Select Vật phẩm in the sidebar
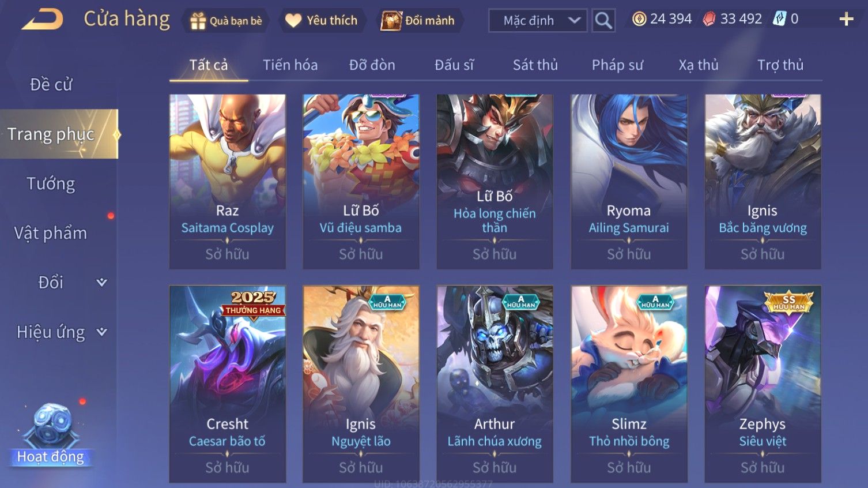 (51, 233)
